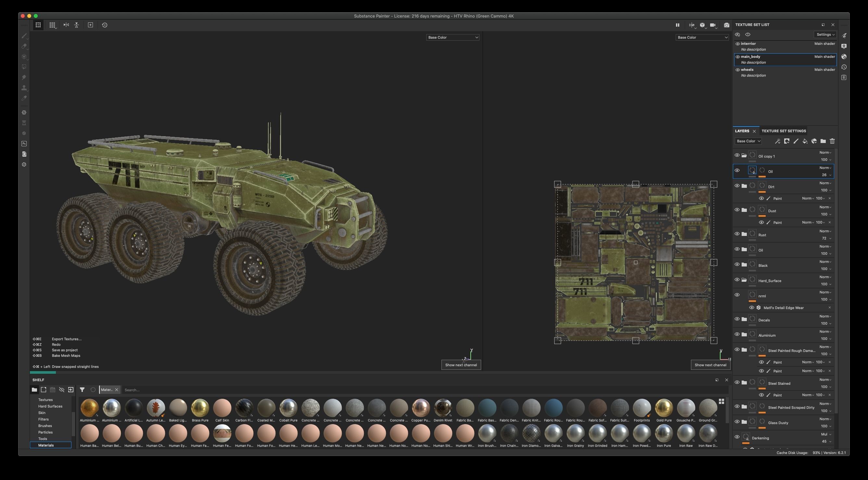Click the shelf filter funnel icon
868x480 pixels.
click(x=82, y=390)
